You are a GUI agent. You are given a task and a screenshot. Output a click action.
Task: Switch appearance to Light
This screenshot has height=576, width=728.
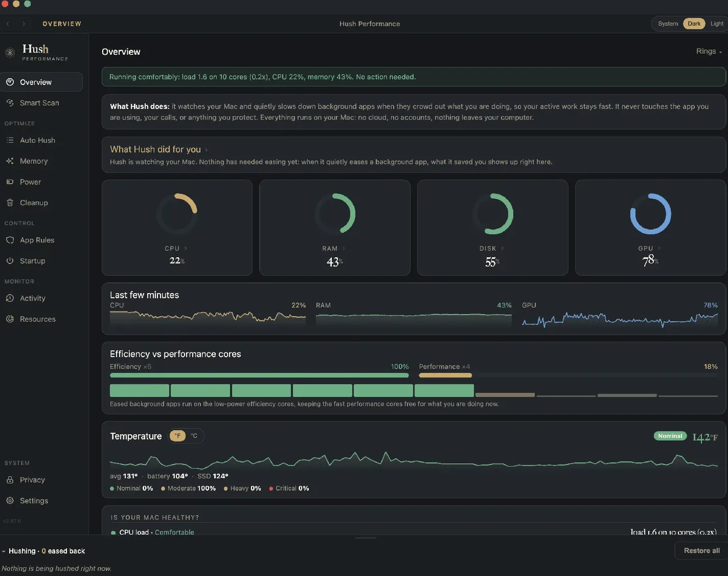(717, 24)
